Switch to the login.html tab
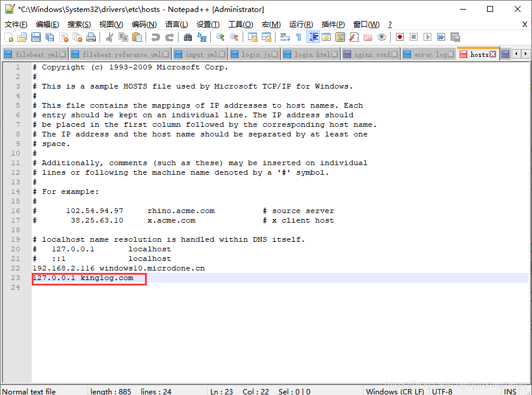Image resolution: width=532 pixels, height=395 pixels. click(x=310, y=54)
